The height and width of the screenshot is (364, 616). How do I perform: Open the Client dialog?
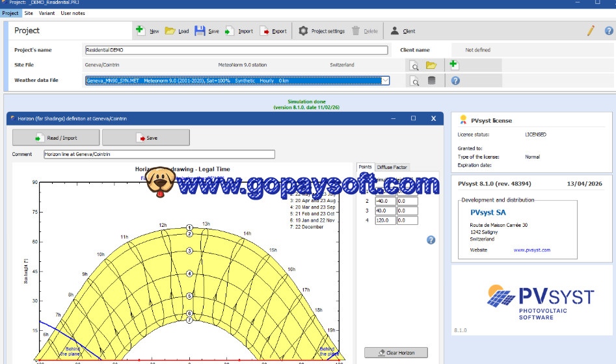(x=403, y=31)
